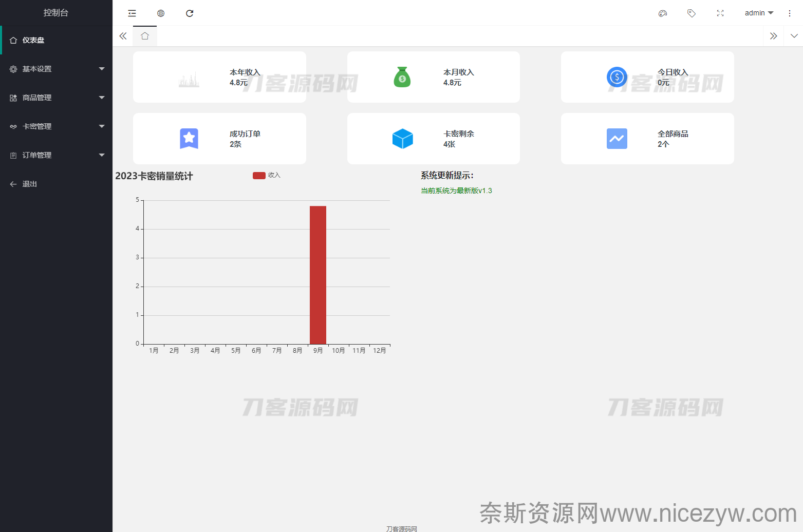Expand the 基本设置 menu
This screenshot has height=532, width=803.
point(56,69)
